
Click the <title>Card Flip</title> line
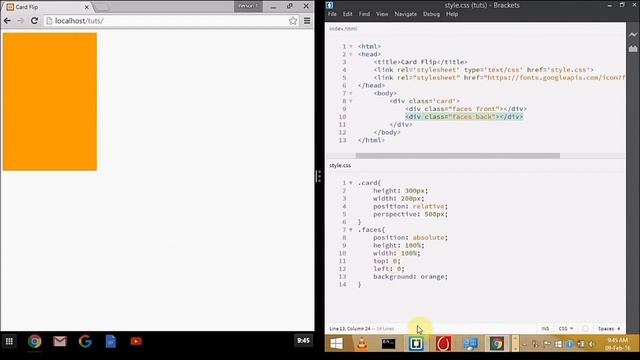pos(420,62)
